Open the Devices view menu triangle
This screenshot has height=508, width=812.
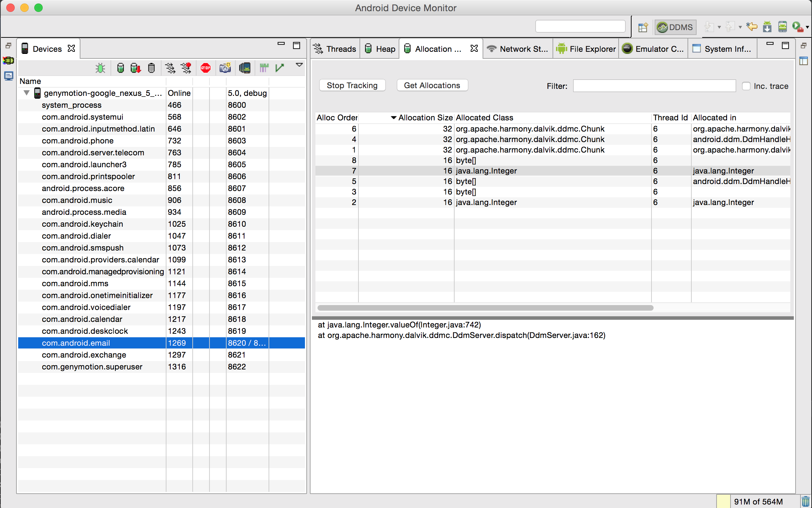pyautogui.click(x=299, y=65)
